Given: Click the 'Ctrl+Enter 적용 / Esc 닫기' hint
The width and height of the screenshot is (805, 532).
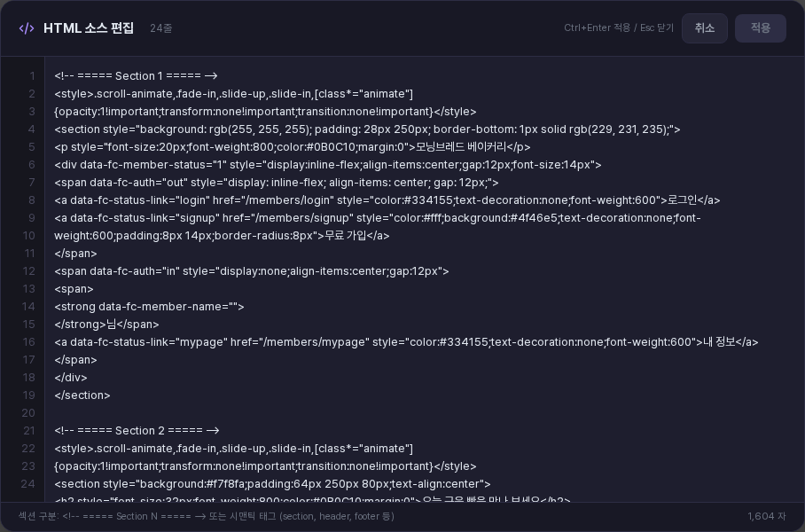Looking at the screenshot, I should 619,27.
